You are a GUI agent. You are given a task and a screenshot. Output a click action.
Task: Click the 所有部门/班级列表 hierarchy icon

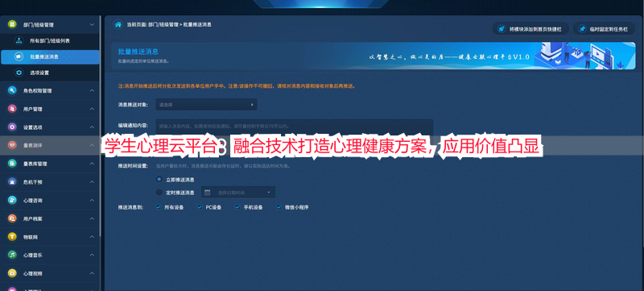point(19,40)
